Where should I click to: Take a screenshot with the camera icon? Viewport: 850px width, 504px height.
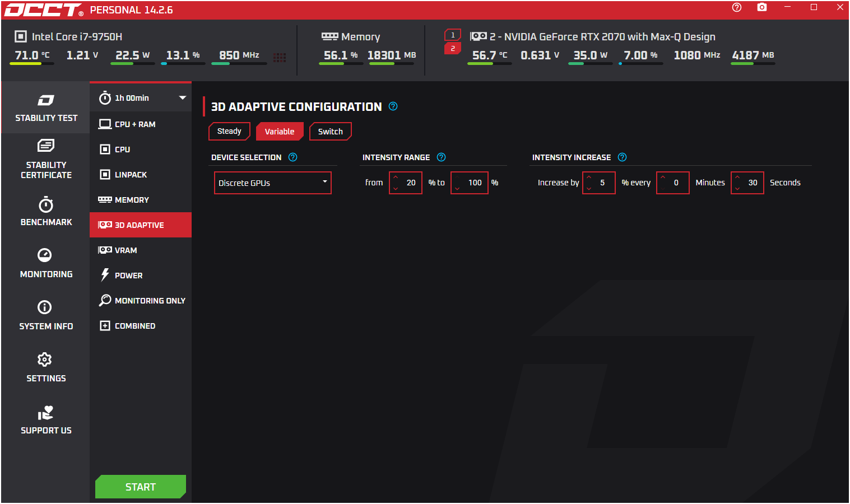tap(762, 7)
